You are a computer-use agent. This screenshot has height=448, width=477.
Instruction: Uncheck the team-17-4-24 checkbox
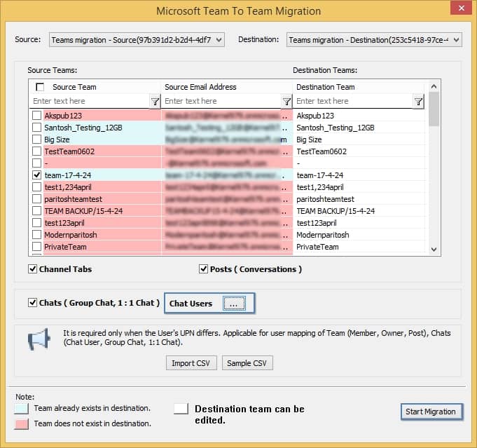pyautogui.click(x=37, y=175)
